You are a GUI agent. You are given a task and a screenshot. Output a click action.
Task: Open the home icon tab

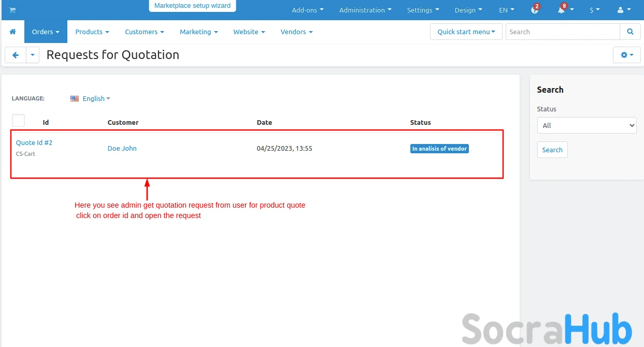[13, 32]
